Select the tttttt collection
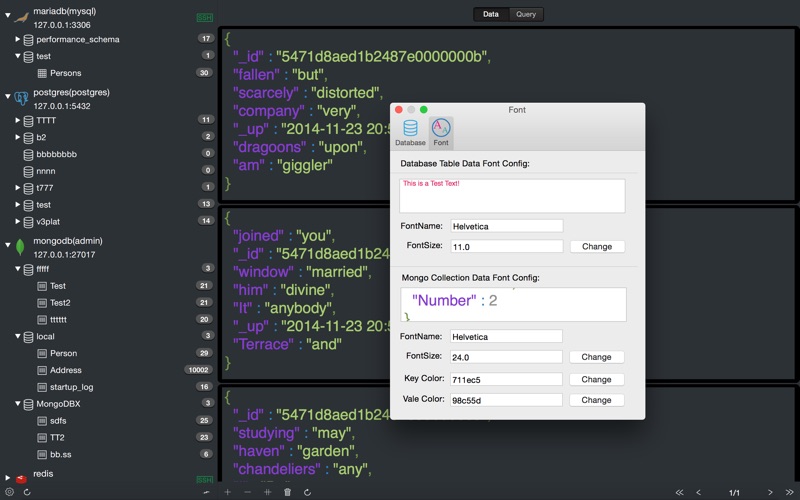The height and width of the screenshot is (500, 800). pos(58,319)
